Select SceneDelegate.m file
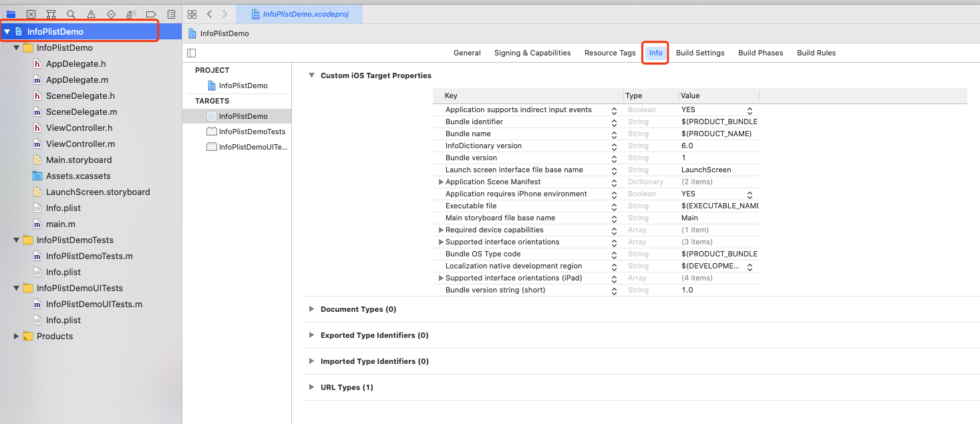Viewport: 980px width, 424px height. 81,112
